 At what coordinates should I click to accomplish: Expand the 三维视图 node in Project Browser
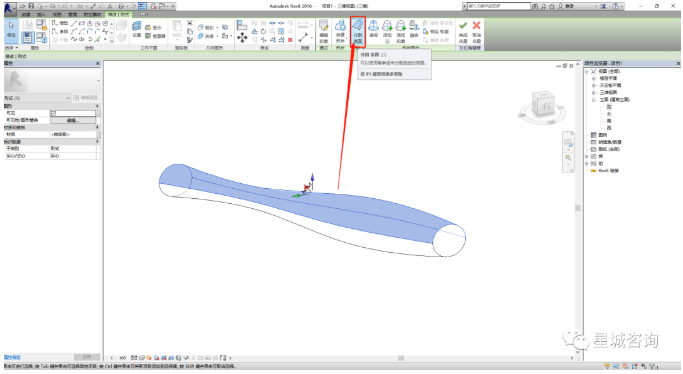593,92
